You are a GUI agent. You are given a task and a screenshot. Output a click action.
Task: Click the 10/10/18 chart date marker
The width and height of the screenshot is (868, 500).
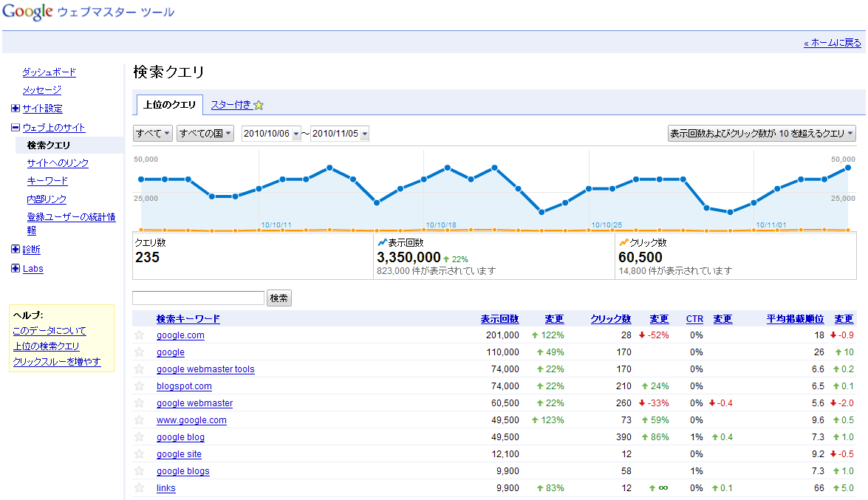[x=441, y=225]
